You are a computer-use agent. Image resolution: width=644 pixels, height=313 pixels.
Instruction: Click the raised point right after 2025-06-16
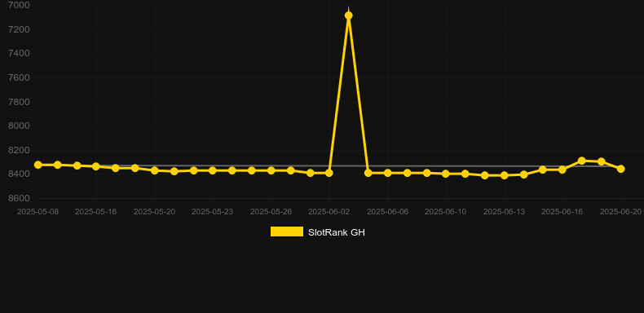click(581, 161)
